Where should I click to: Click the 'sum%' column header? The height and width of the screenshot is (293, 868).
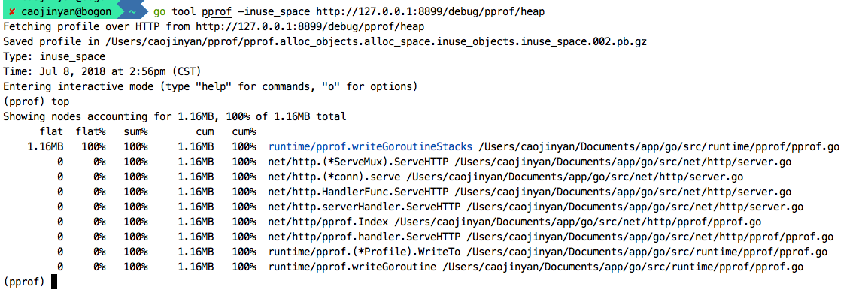pos(135,131)
